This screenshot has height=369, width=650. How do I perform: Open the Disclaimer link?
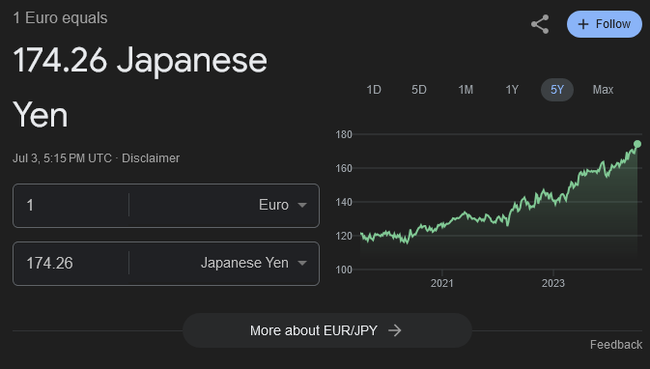click(x=151, y=158)
